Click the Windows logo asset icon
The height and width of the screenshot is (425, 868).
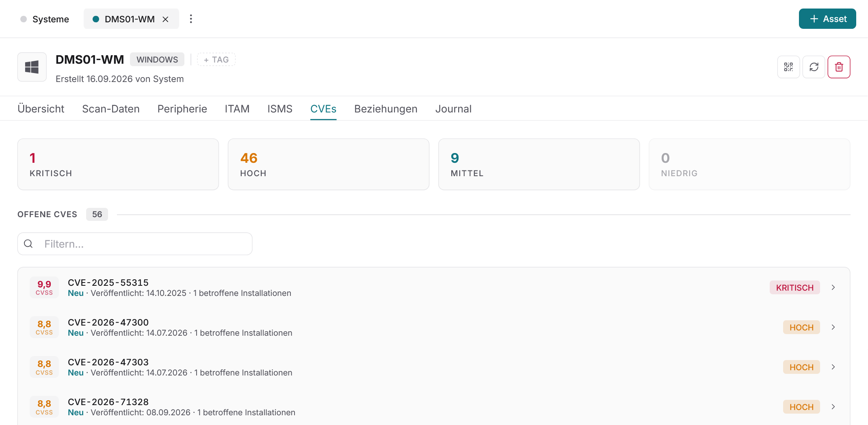pos(32,67)
